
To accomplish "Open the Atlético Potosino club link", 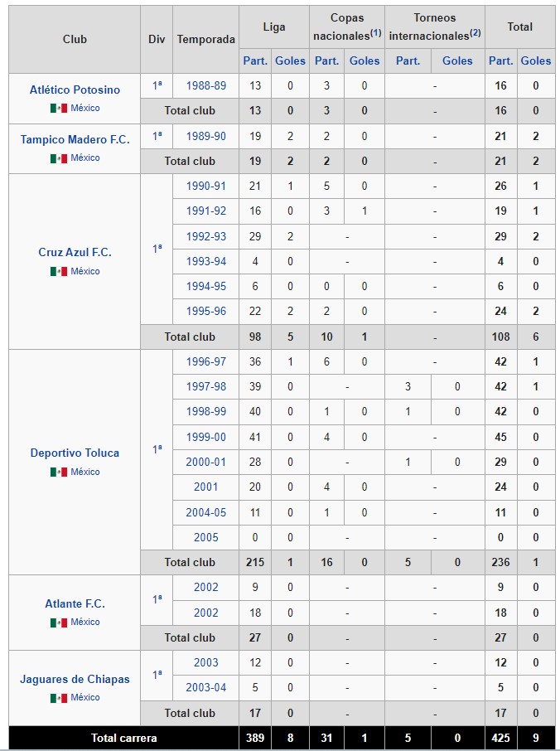I will click(75, 90).
